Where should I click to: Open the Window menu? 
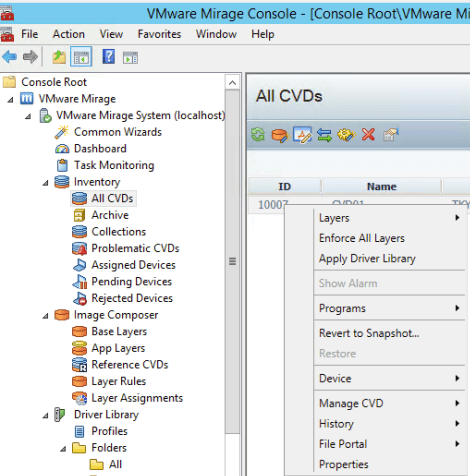click(216, 34)
